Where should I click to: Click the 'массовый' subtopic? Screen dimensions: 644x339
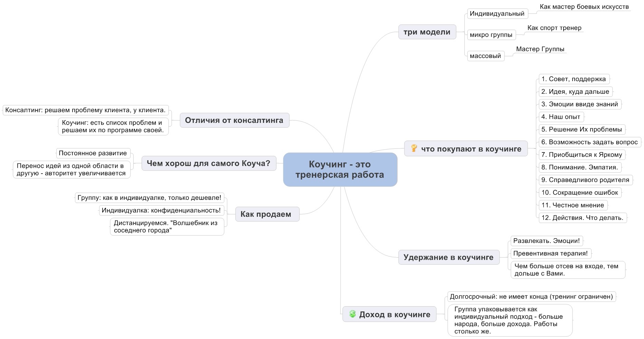pyautogui.click(x=486, y=56)
